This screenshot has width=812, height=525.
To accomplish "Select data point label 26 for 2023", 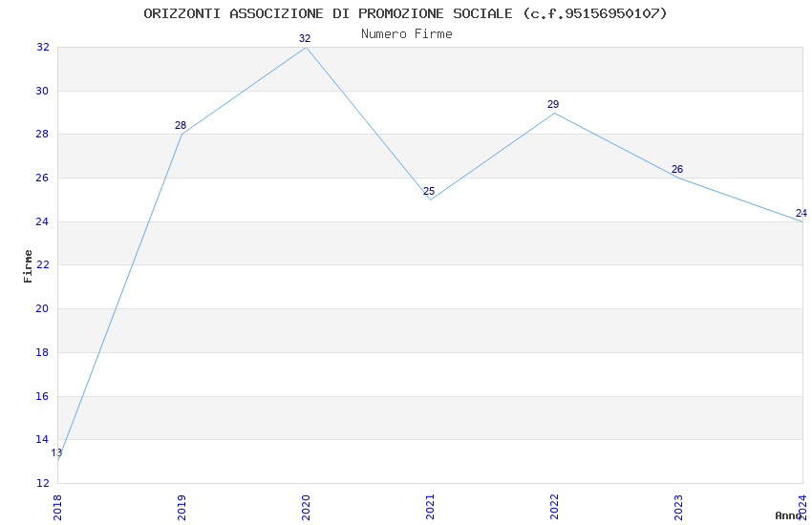I will pyautogui.click(x=677, y=169).
